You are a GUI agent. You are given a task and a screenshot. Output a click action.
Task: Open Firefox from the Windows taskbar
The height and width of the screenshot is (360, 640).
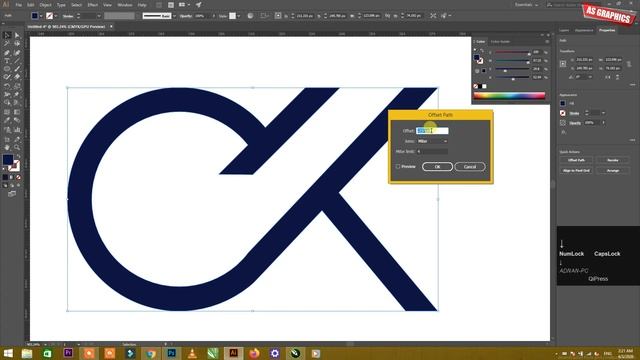point(254,353)
